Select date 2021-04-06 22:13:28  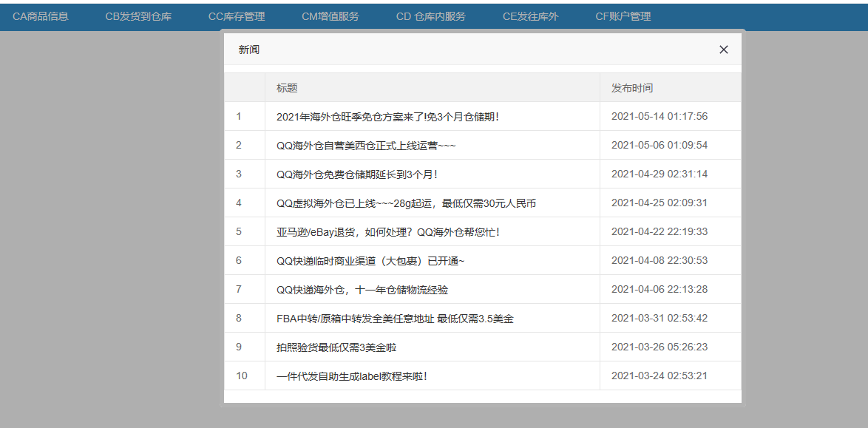pyautogui.click(x=660, y=289)
